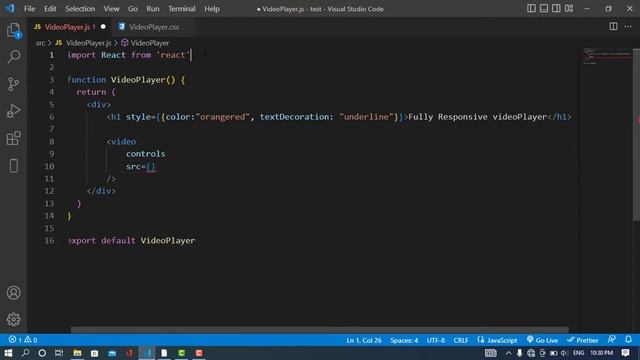Click 'controls' attribute on line 9
Screen dimensions: 640x360
(146, 154)
